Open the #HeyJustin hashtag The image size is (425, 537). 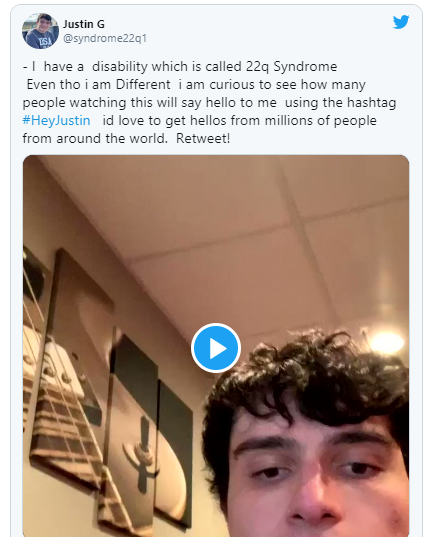click(x=57, y=121)
